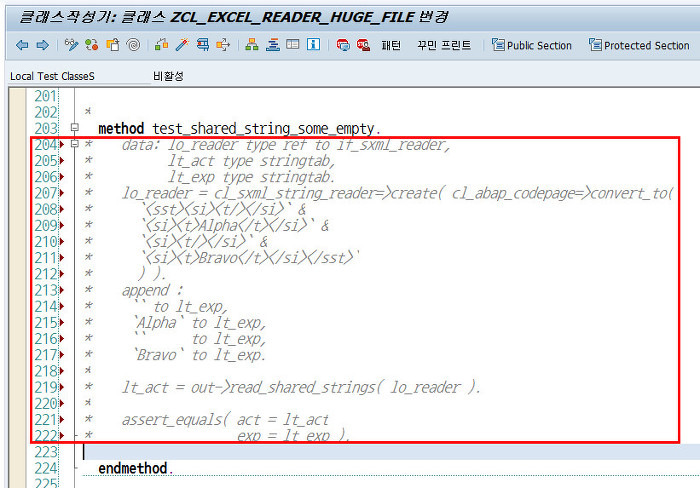Click the commented 'data: lo_reader' line

(286, 145)
